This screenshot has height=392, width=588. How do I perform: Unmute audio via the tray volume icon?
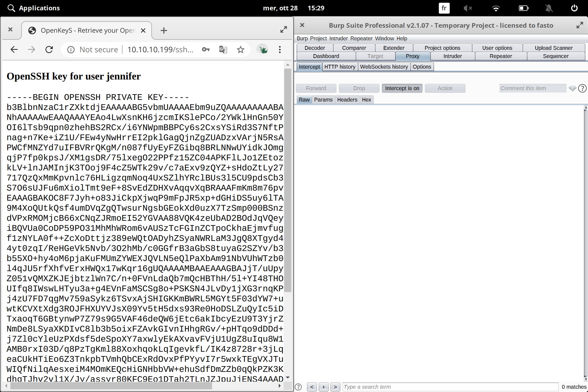468,8
